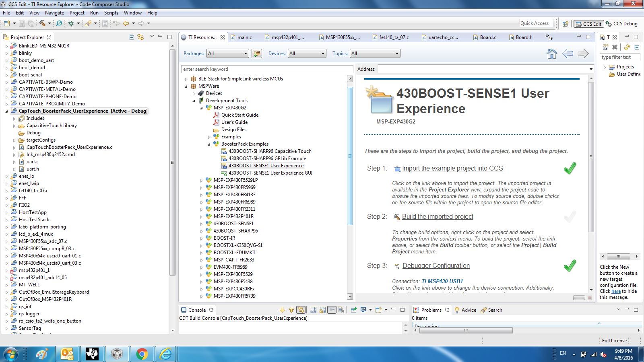Expand the CapacitiveTouchLibrary folder
This screenshot has width=644, height=362.
[14, 125]
